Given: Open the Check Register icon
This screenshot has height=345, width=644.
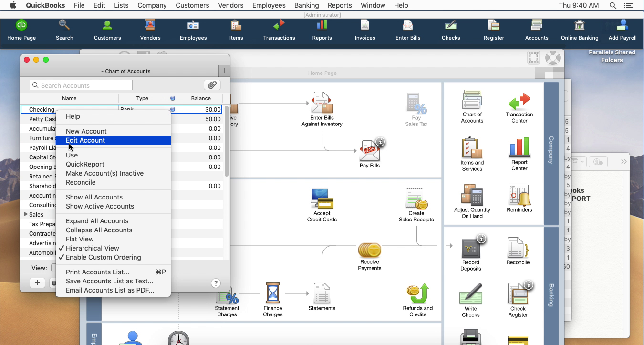Looking at the screenshot, I should point(518,300).
